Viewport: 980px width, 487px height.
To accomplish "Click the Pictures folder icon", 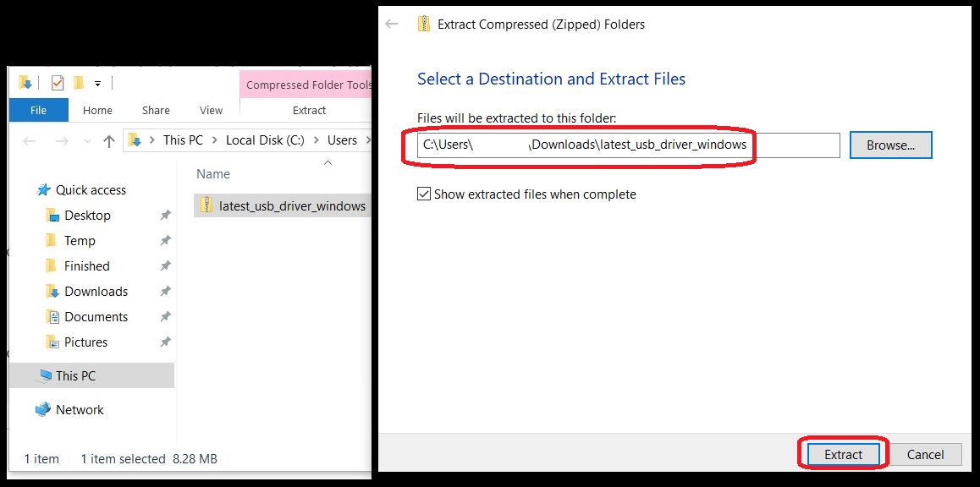I will [52, 342].
